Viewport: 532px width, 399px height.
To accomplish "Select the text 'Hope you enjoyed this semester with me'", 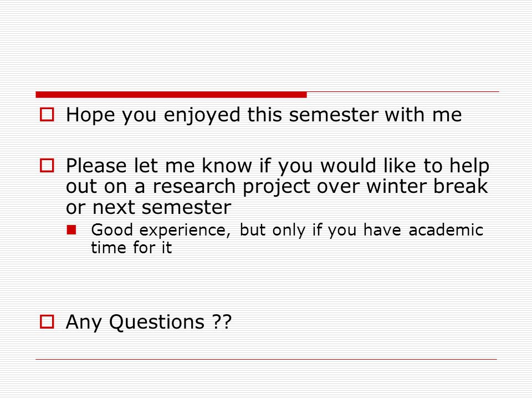I will click(x=264, y=115).
